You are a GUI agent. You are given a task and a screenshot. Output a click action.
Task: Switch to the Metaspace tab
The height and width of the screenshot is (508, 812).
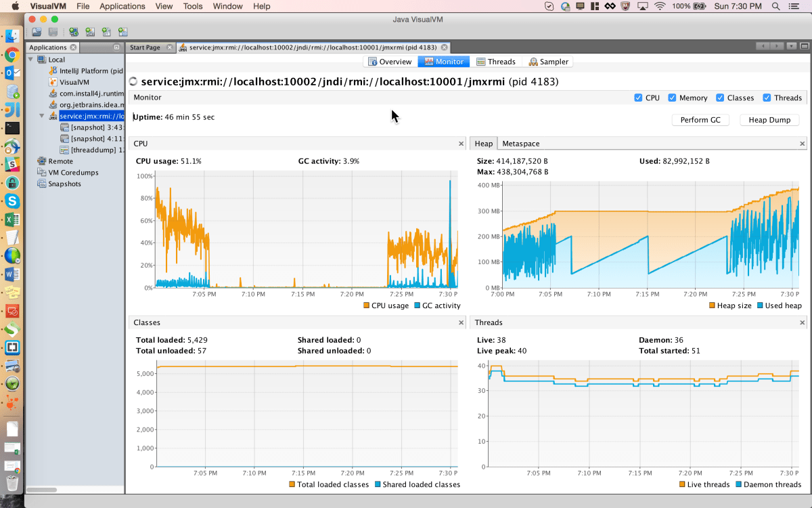coord(521,144)
